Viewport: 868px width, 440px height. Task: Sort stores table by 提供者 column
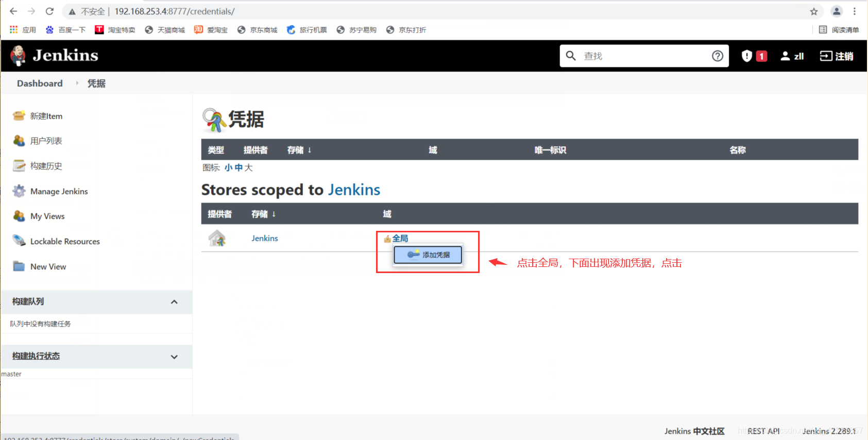coord(219,214)
